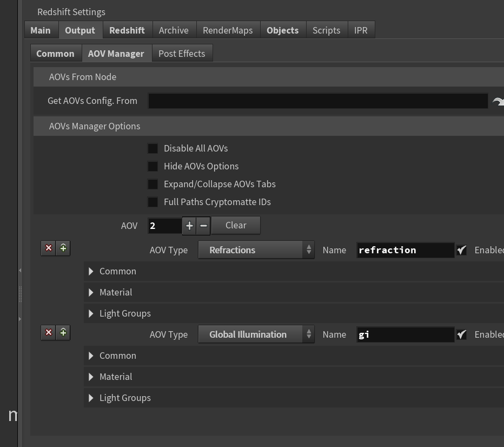Collapse the left pane splitter arrow
Image resolution: width=504 pixels, height=447 pixels.
pyautogui.click(x=20, y=271)
